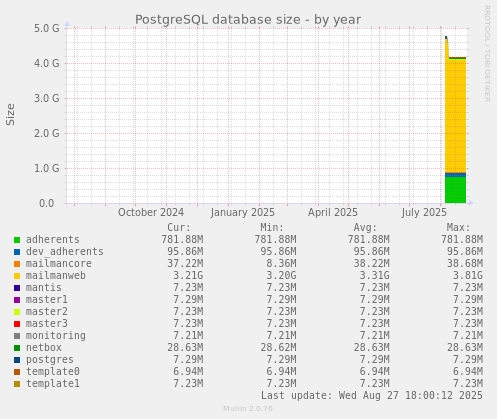The image size is (497, 419).
Task: Click the mailmanweb max value 3.81G
Action: click(468, 276)
